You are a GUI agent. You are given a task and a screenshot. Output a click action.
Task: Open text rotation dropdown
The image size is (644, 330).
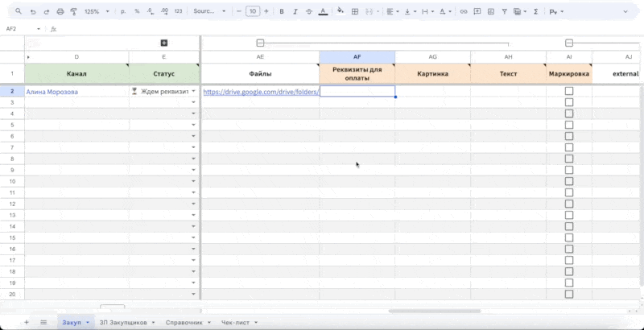tap(445, 11)
